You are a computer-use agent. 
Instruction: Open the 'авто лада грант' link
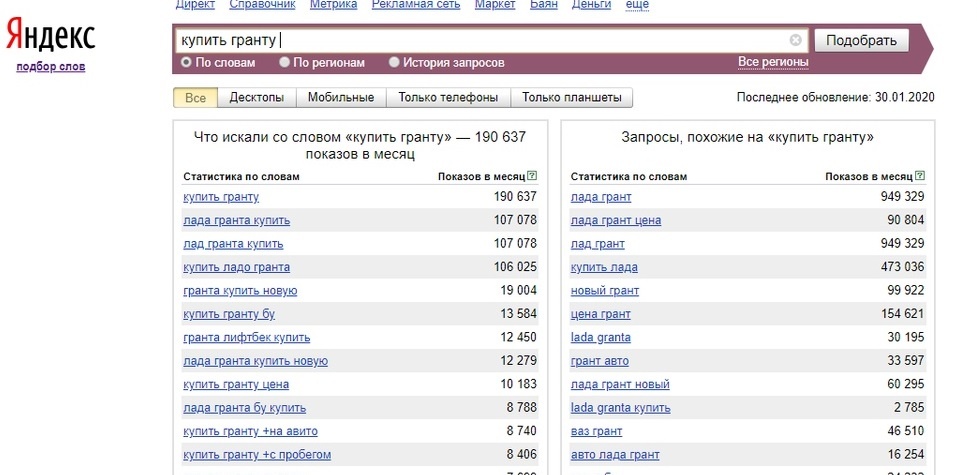(x=615, y=454)
